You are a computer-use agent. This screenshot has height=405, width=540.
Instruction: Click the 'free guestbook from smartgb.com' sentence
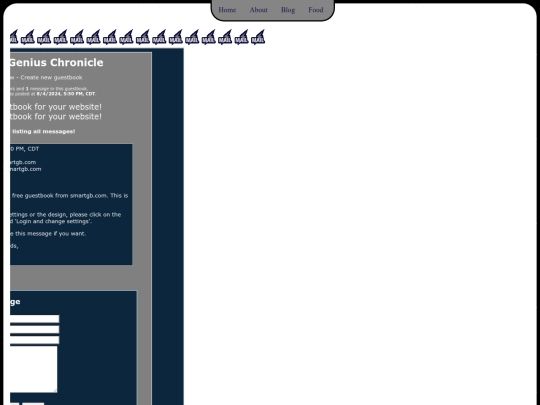click(x=70, y=196)
